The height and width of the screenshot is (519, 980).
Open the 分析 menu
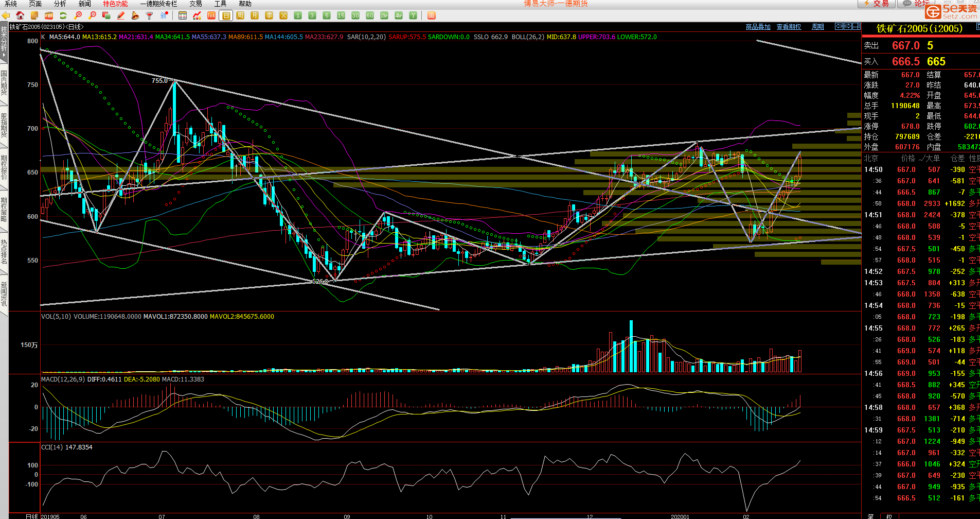pos(60,4)
